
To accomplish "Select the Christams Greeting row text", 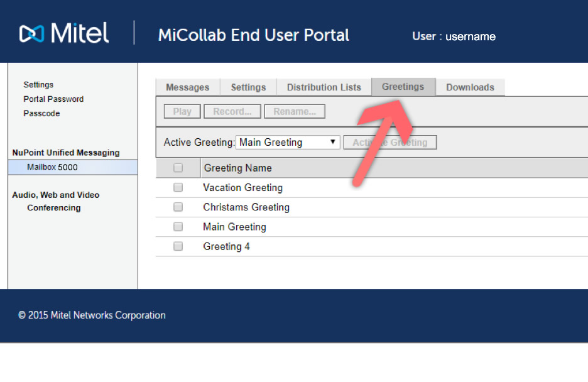I will coord(246,207).
